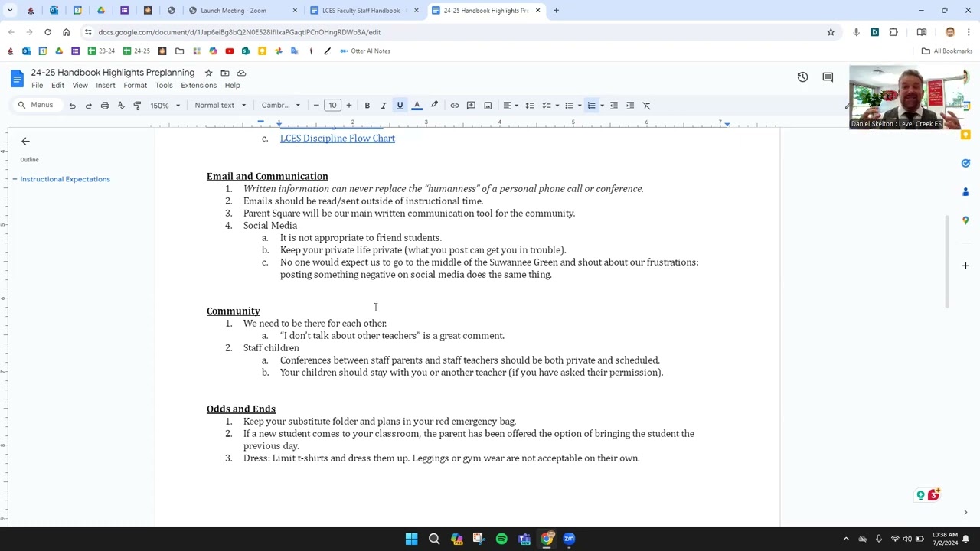This screenshot has height=551, width=980.
Task: Open a new browser tab
Action: pos(556,11)
